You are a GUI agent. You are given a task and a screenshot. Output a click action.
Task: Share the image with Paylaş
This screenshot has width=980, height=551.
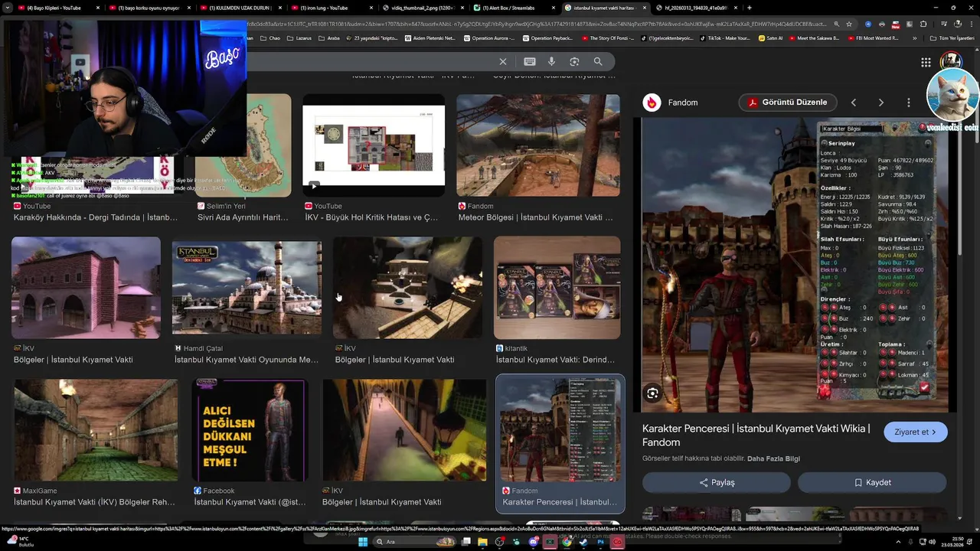[717, 482]
